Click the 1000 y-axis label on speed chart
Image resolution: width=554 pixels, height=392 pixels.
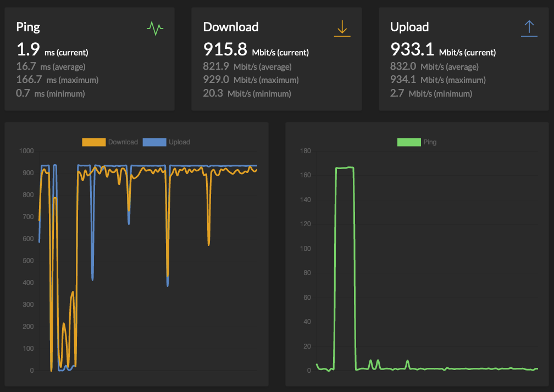coord(26,151)
